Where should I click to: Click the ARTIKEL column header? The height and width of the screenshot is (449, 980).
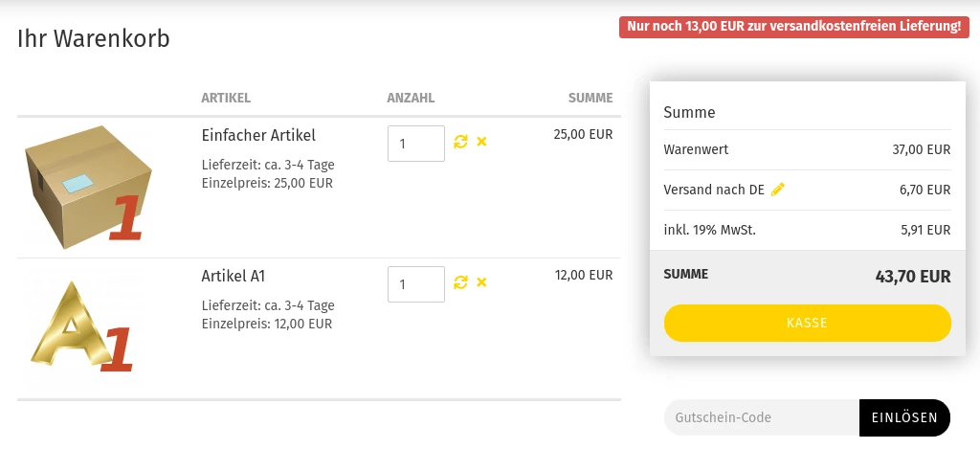point(226,99)
